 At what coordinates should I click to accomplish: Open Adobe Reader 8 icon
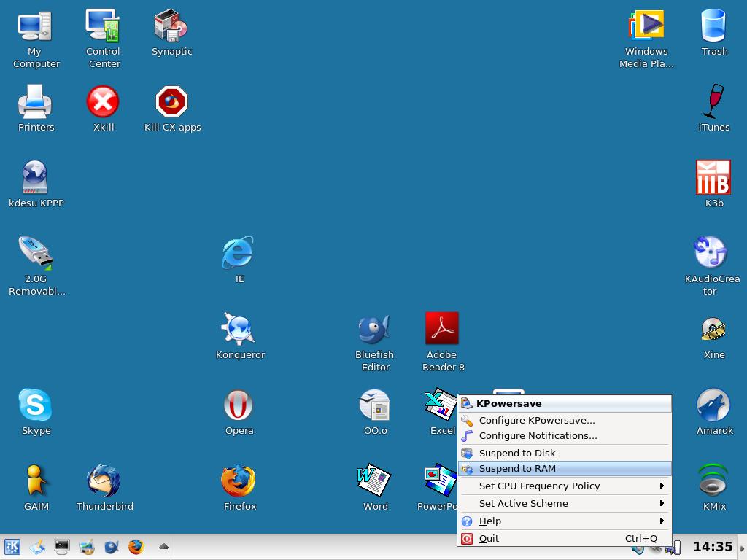pyautogui.click(x=441, y=328)
